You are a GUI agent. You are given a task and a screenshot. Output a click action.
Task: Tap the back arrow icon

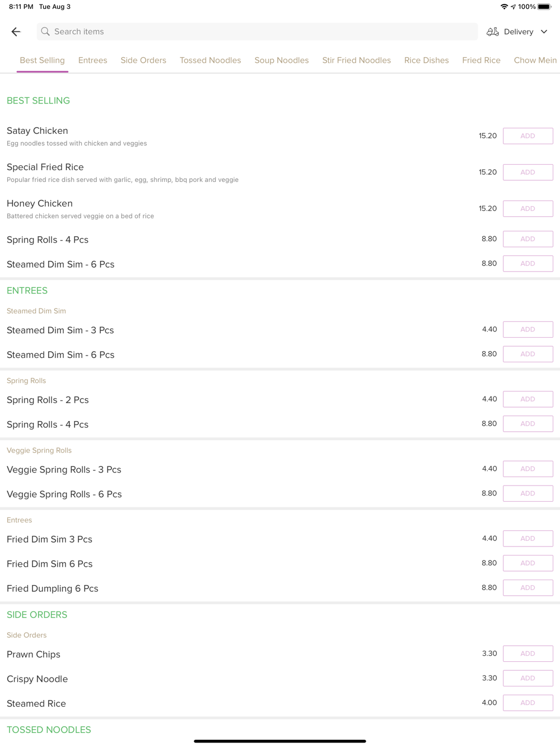coord(16,32)
